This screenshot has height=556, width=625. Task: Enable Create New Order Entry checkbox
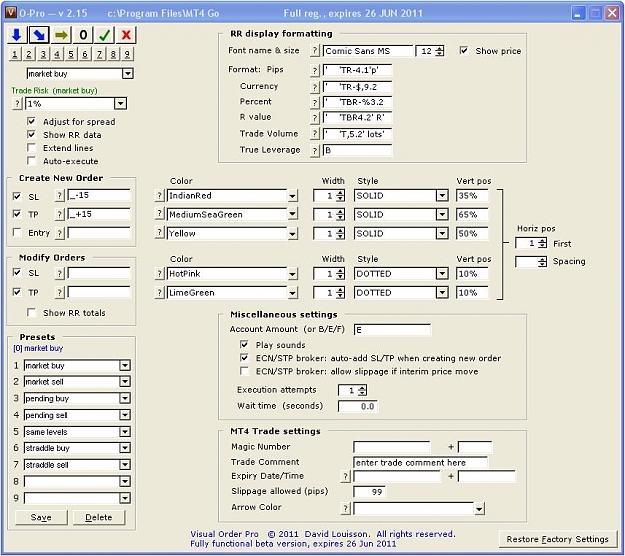click(17, 232)
